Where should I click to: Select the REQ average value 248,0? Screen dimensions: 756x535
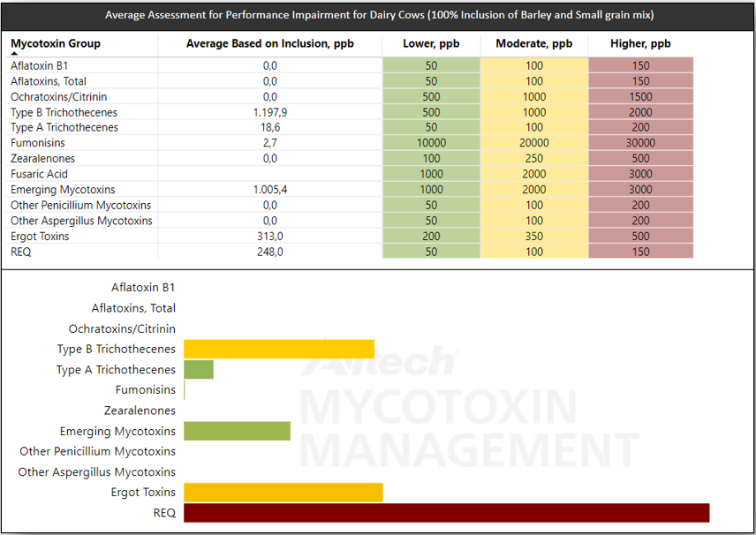click(x=270, y=252)
